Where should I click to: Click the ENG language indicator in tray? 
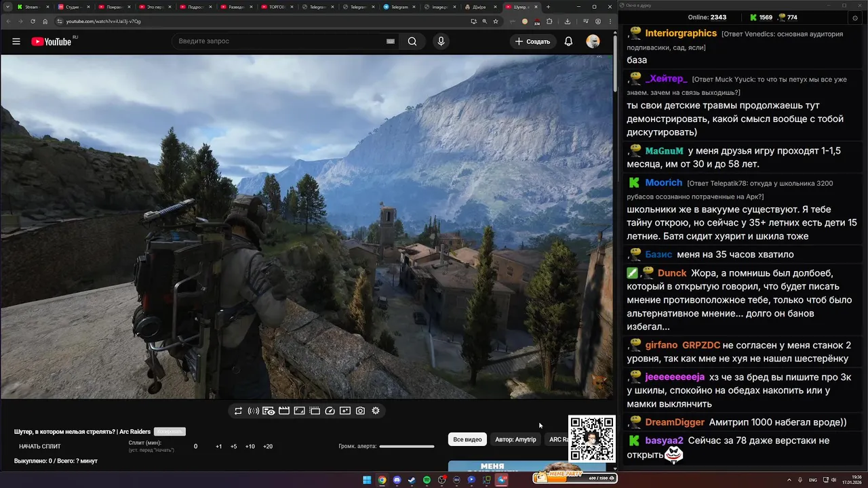click(x=812, y=480)
